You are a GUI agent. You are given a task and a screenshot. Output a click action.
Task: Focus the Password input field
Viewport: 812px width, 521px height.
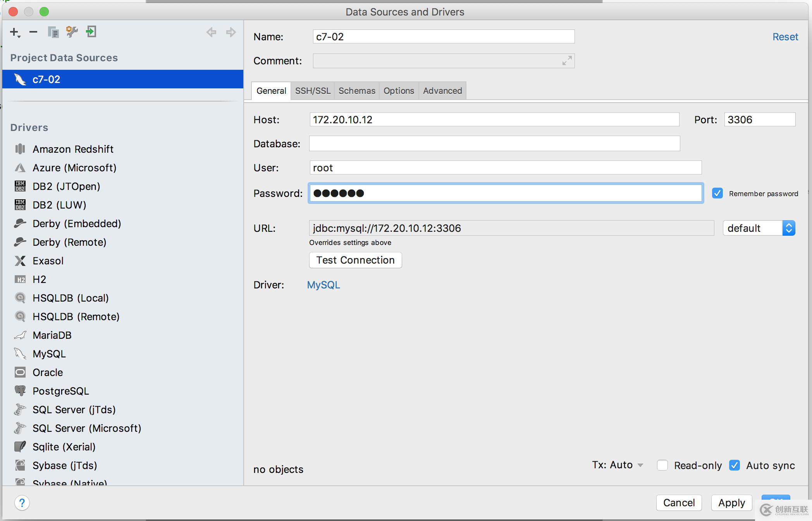point(506,193)
